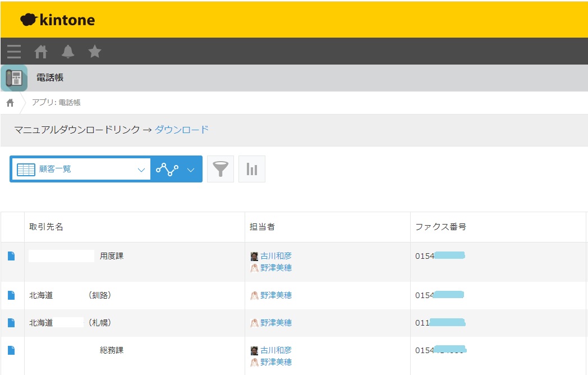The width and height of the screenshot is (588, 375).
Task: Open 野津美穂 user link in the 総務課 row
Action: point(276,362)
